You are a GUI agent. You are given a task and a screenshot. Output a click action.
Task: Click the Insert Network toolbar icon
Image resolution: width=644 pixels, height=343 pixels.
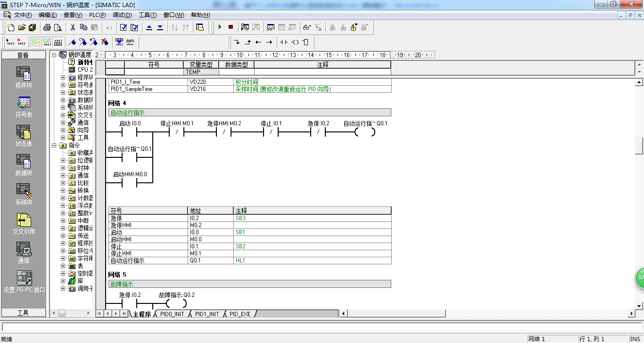coord(10,42)
